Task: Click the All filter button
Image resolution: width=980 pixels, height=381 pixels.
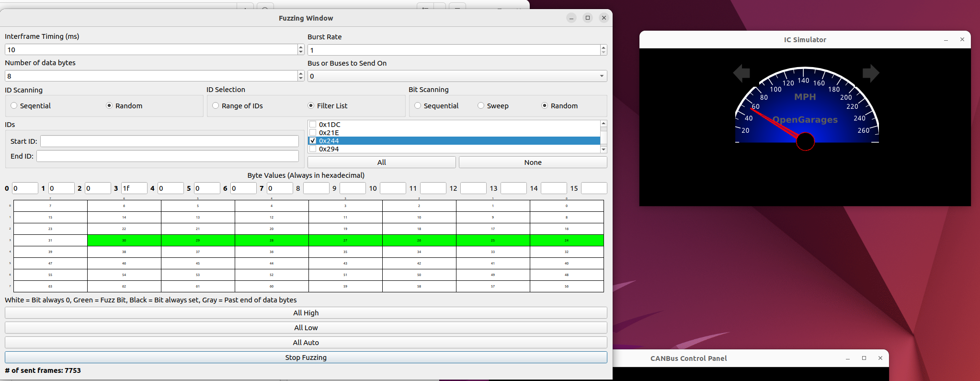Action: [x=381, y=162]
